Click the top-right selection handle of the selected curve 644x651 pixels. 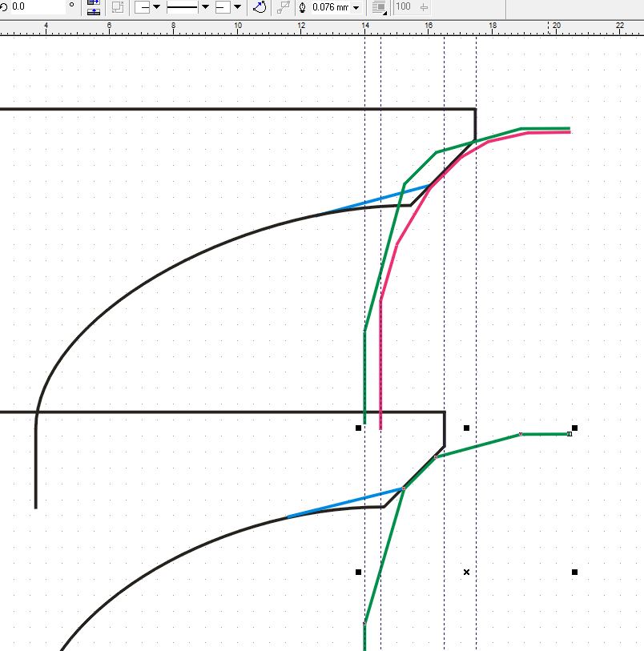[x=574, y=428]
